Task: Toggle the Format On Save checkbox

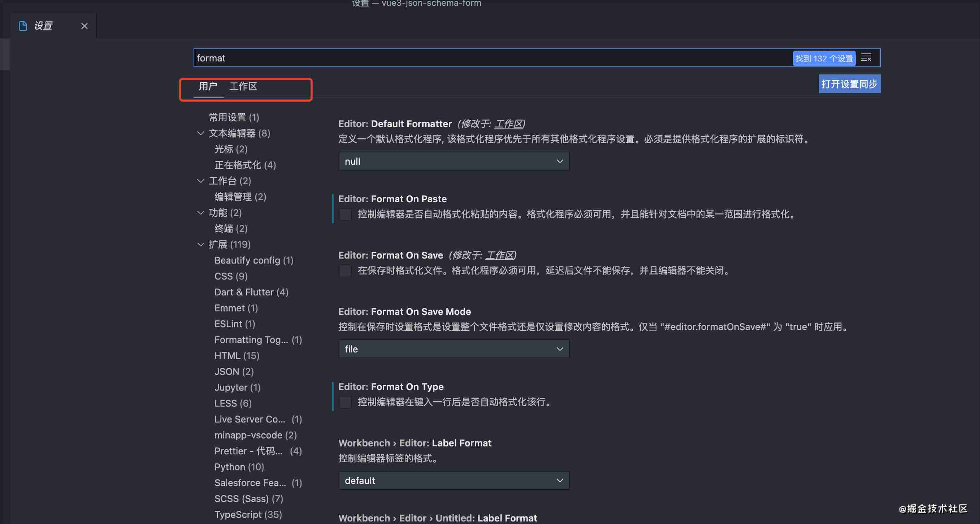Action: click(345, 270)
